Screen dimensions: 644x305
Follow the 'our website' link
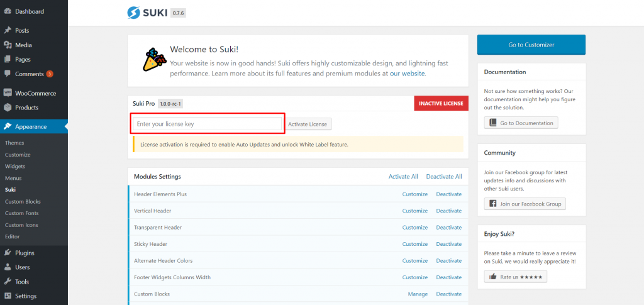(408, 74)
